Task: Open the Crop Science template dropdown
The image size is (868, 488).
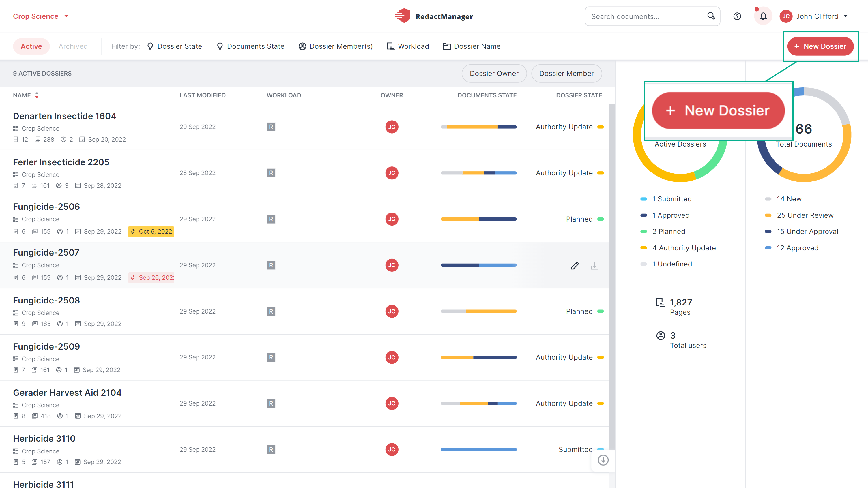Action: pyautogui.click(x=41, y=16)
